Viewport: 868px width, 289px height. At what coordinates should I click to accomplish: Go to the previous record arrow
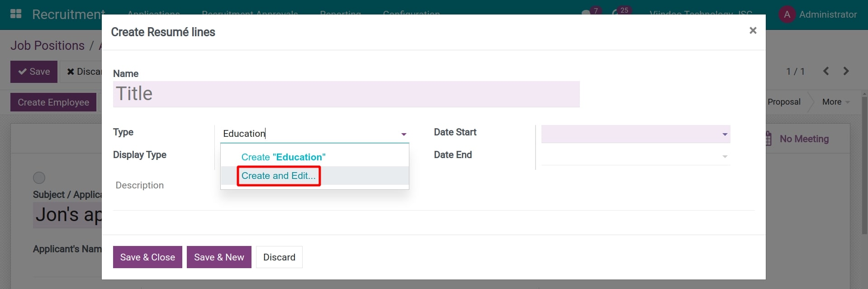pos(826,71)
